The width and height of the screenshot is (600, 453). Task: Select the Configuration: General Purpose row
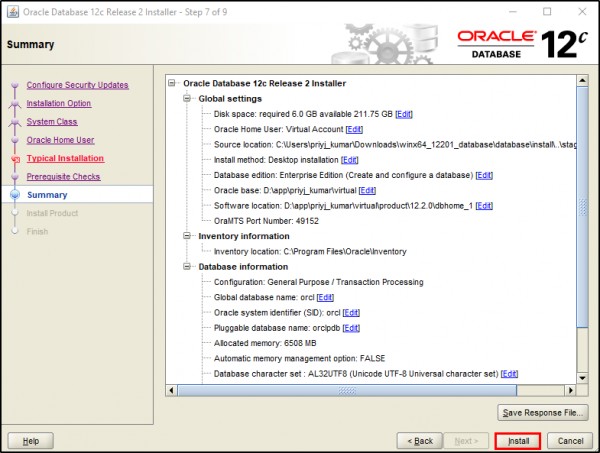[318, 282]
